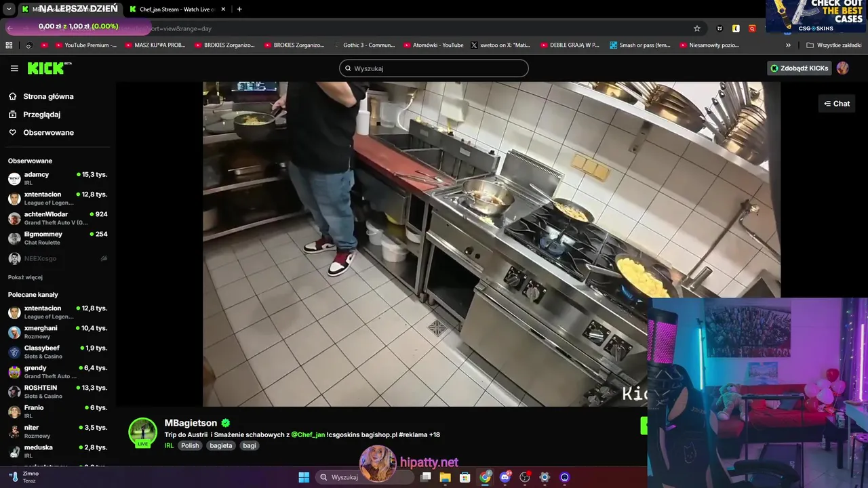Open meduska recommended channel
Image resolution: width=868 pixels, height=488 pixels.
(58, 451)
